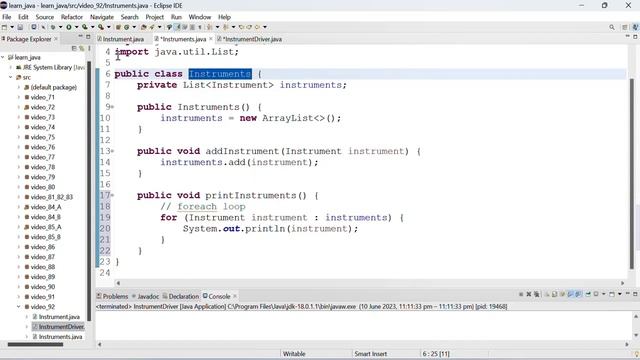
Task: Open the Window menu
Action: coord(200,17)
